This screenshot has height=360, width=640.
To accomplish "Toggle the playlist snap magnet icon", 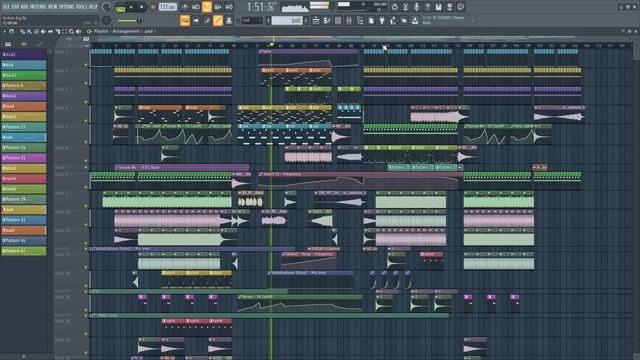I will click(12, 31).
